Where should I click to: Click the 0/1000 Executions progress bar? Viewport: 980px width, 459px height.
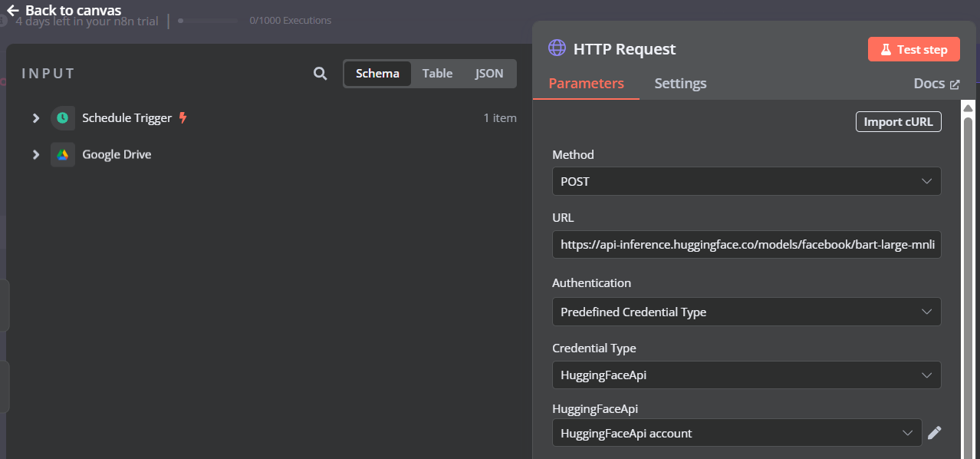click(x=207, y=21)
